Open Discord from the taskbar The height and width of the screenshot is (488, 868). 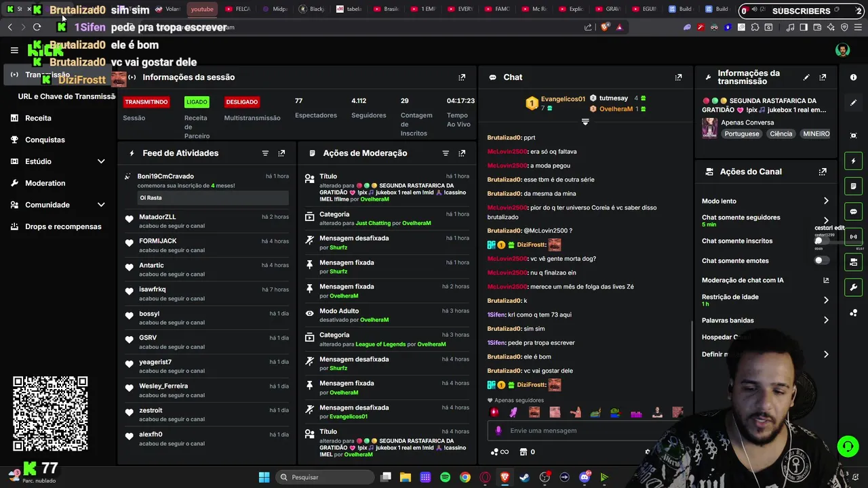(x=585, y=477)
